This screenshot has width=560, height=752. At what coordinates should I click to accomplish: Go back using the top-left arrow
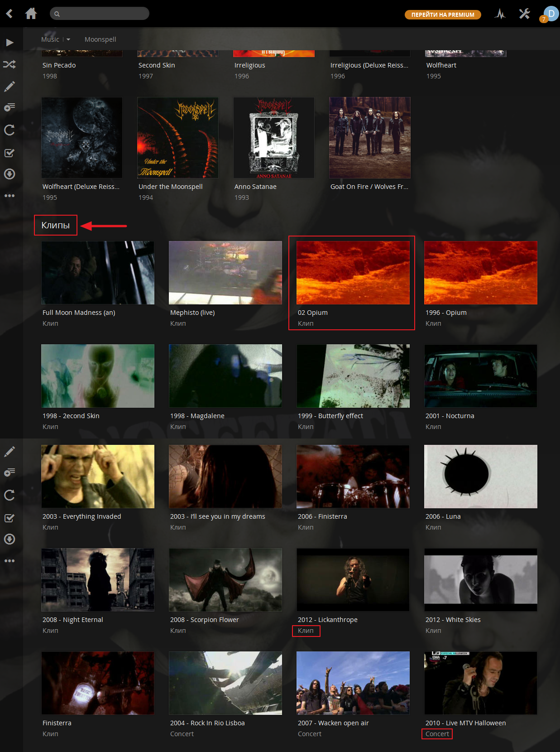(x=9, y=14)
